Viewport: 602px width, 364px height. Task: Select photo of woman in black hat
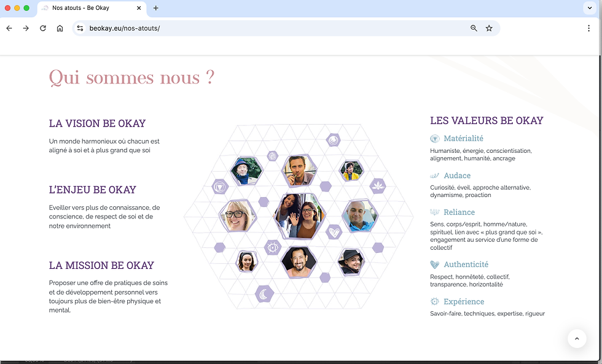[351, 261]
